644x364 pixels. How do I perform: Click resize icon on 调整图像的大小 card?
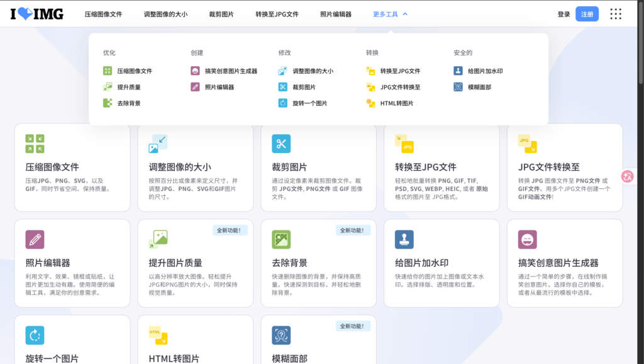[158, 144]
